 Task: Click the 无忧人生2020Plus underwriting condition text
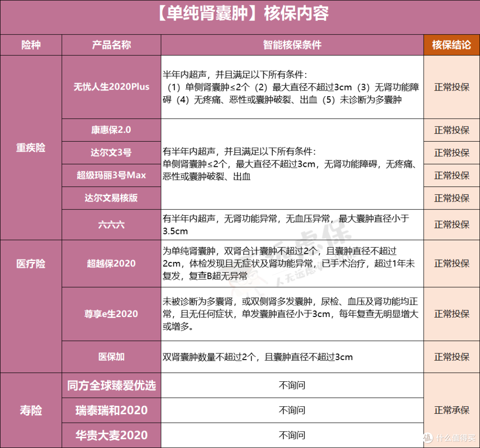coord(291,87)
